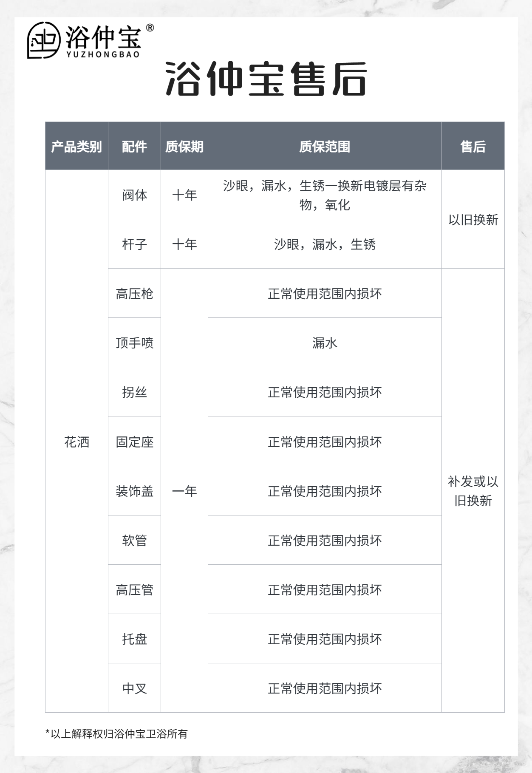532x773 pixels.
Task: Select the 装饰盖 cell
Action: point(134,491)
